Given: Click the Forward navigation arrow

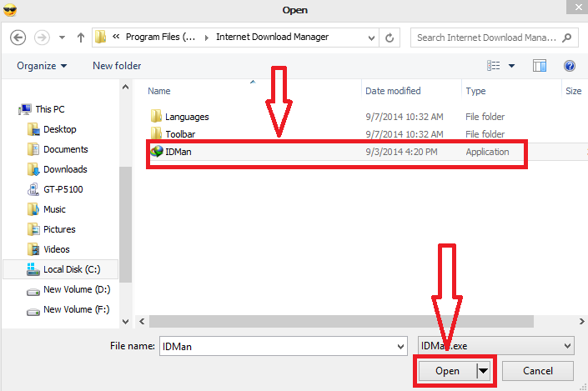Looking at the screenshot, I should click(42, 38).
